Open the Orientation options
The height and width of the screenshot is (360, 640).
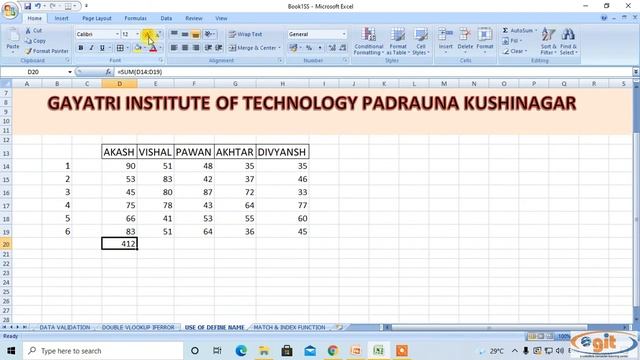tap(209, 34)
